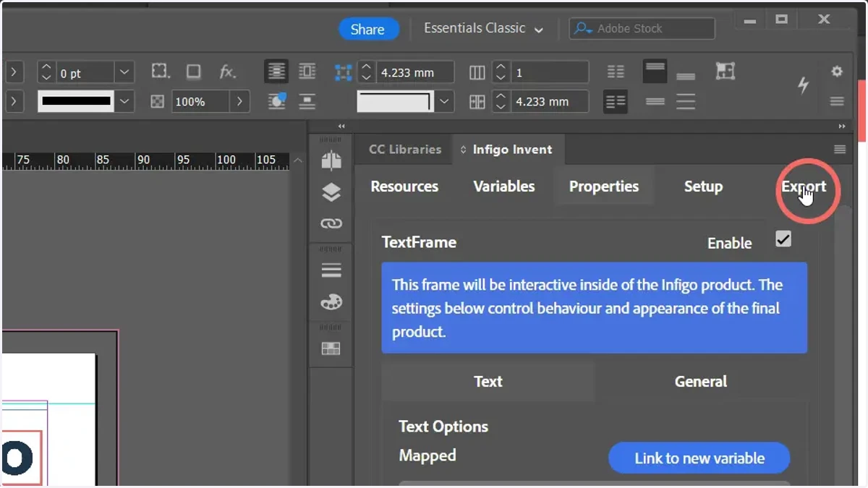
Task: Apply drop shadow icon
Action: 193,72
